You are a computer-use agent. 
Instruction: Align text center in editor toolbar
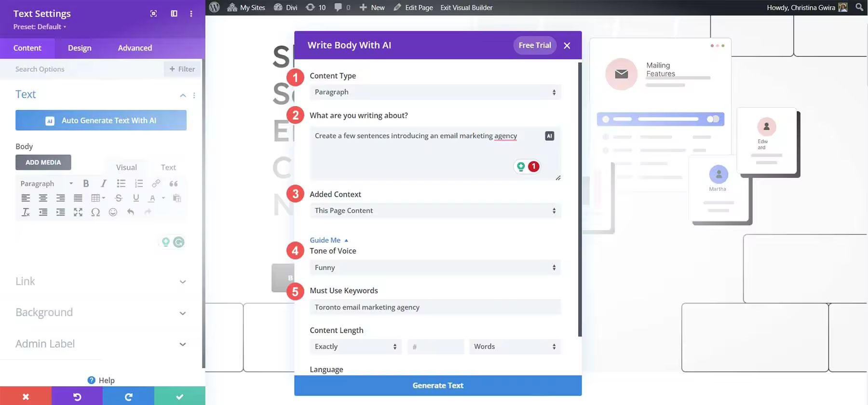pos(43,198)
